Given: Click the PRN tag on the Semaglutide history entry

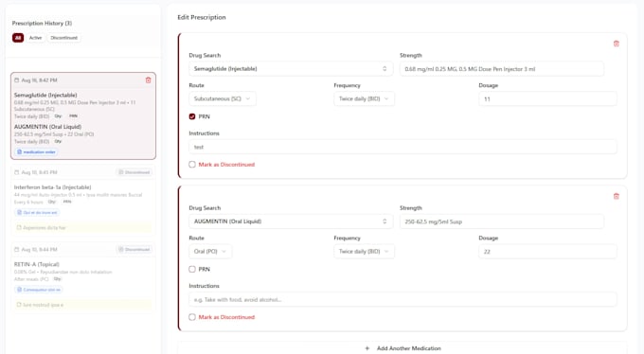Looking at the screenshot, I should tap(73, 116).
